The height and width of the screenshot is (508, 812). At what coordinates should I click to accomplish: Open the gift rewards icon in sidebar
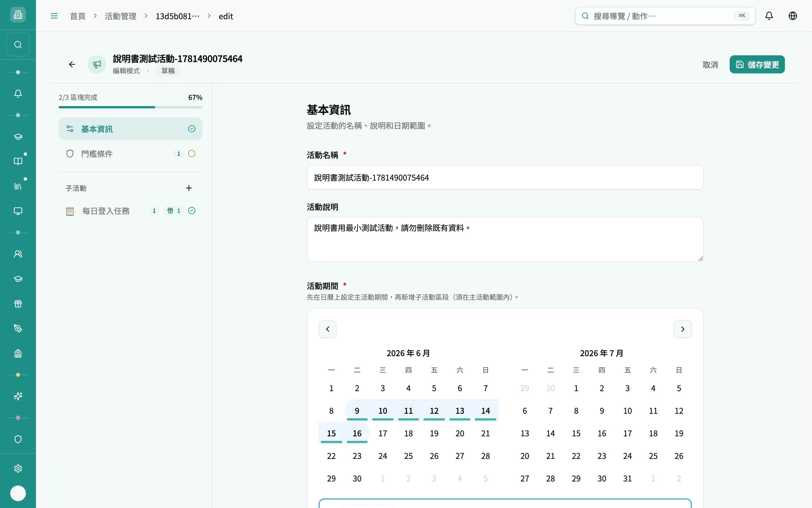click(x=18, y=304)
